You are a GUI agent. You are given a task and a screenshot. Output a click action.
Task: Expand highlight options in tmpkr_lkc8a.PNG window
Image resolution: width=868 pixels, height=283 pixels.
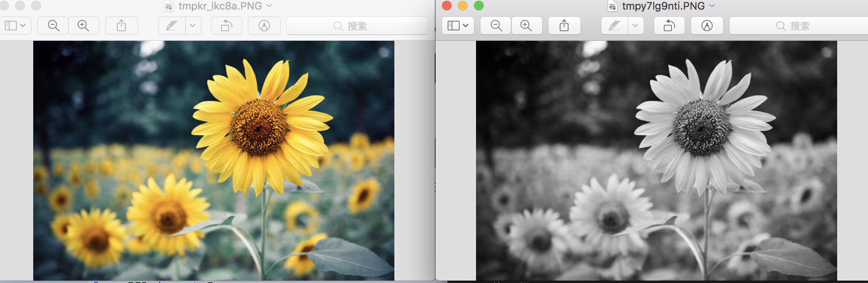click(193, 26)
